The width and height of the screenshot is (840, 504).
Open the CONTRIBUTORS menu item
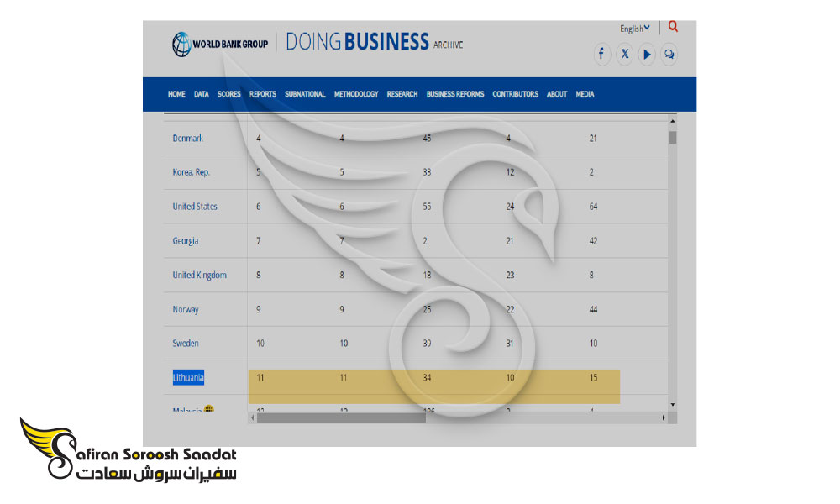(x=516, y=94)
